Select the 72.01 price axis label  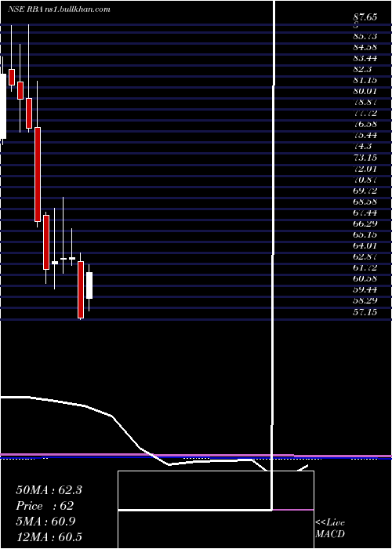(365, 169)
